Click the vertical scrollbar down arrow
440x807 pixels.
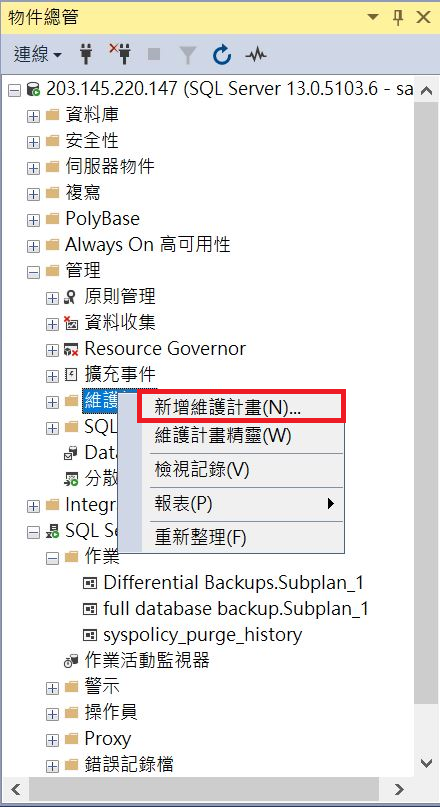coord(426,762)
